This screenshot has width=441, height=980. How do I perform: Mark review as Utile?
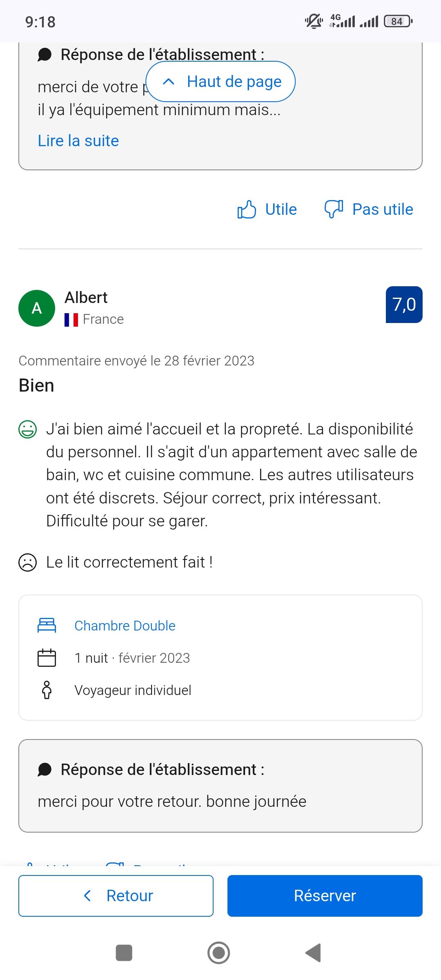pyautogui.click(x=281, y=209)
